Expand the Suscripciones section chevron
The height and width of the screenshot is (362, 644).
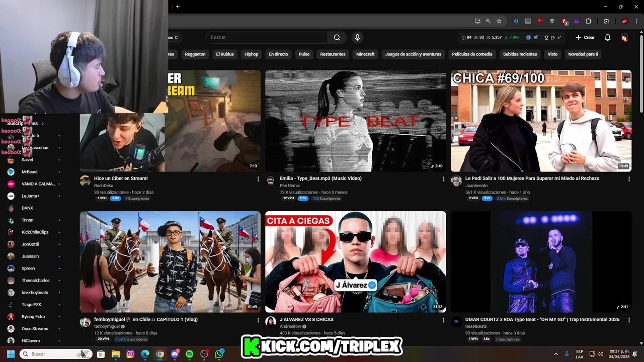click(x=43, y=123)
